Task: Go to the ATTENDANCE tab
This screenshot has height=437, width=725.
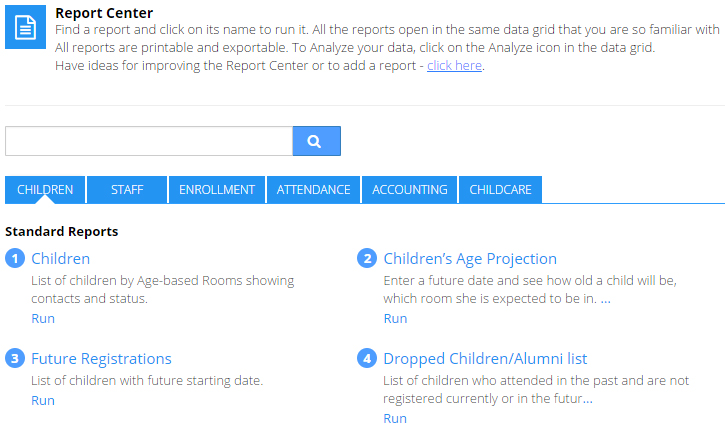Action: coord(313,190)
